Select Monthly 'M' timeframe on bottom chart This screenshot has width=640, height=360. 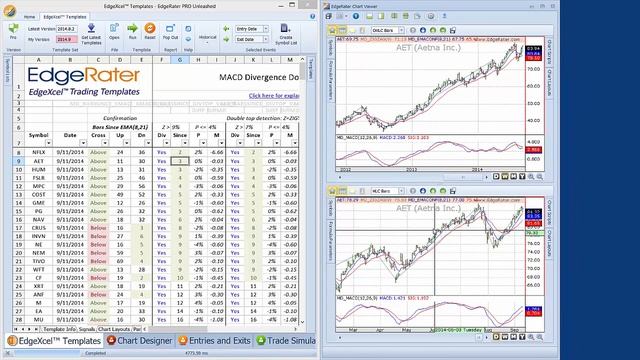click(513, 337)
